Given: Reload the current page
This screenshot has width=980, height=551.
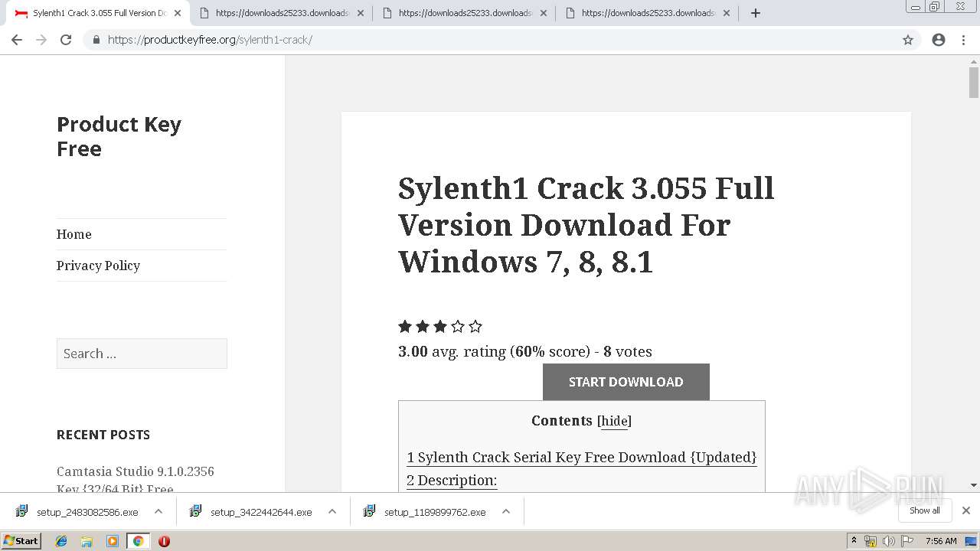Looking at the screenshot, I should (66, 40).
